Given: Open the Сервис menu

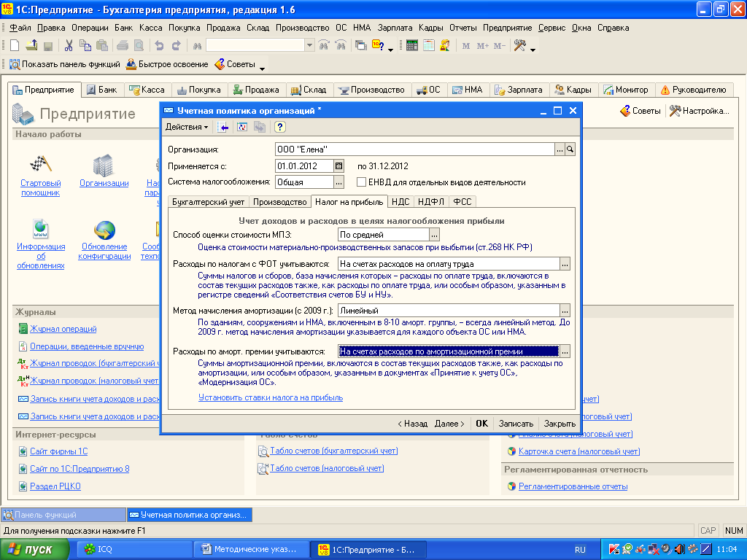Looking at the screenshot, I should point(551,28).
